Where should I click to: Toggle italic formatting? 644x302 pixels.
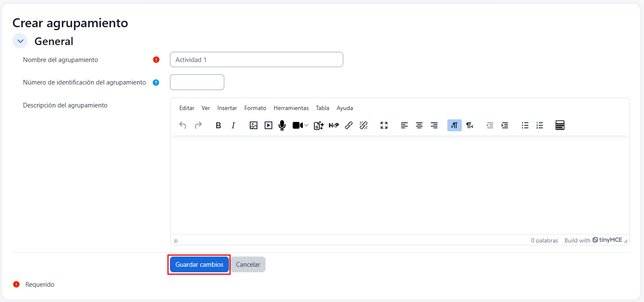233,125
